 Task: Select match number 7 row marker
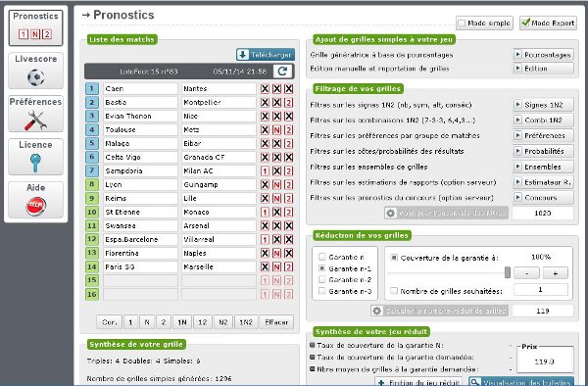point(92,170)
